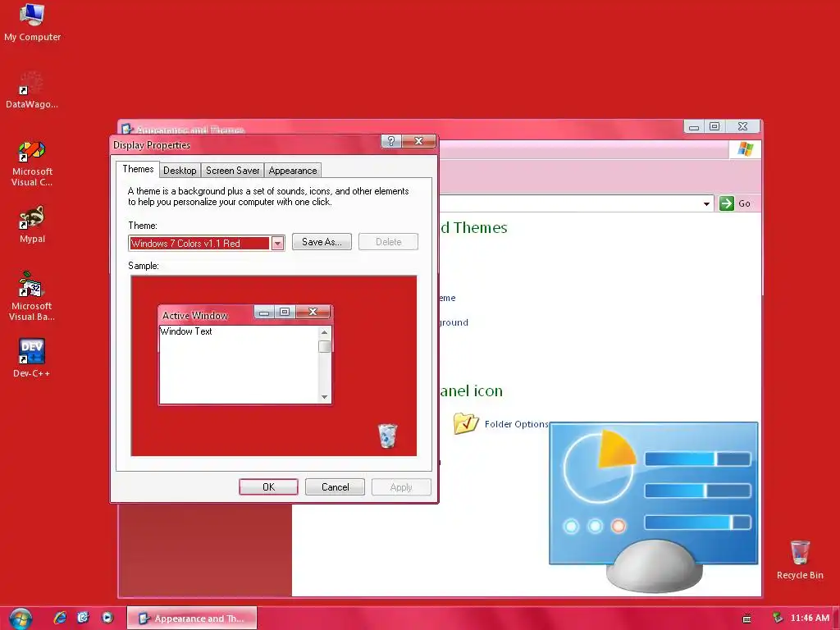Screen dimensions: 840x630
Task: Click the large Display control panel illustration
Action: 654,506
